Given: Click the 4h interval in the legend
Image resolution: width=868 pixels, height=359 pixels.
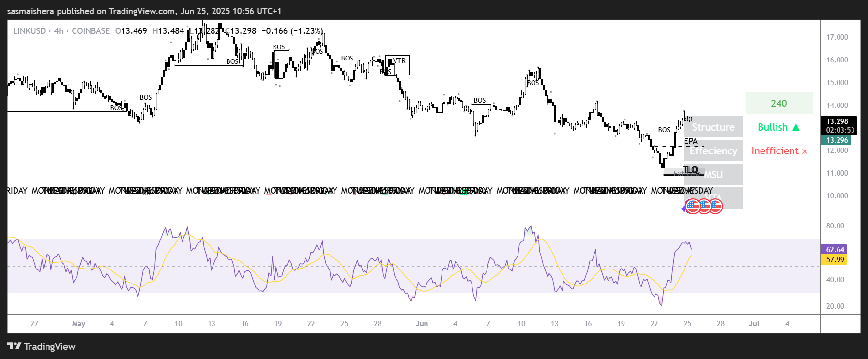Looking at the screenshot, I should (x=59, y=31).
